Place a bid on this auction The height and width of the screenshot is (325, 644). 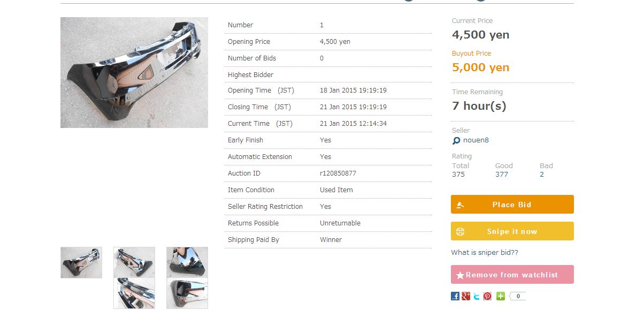tap(512, 204)
